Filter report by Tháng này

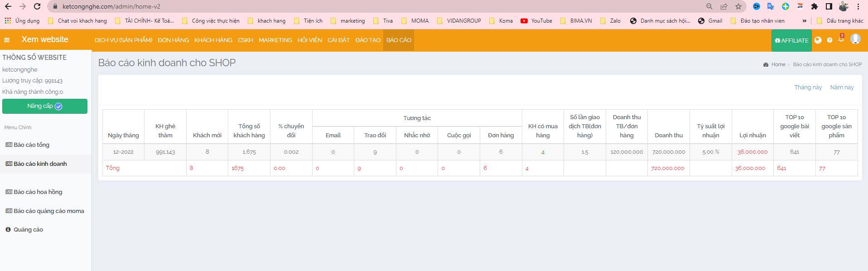click(x=808, y=87)
